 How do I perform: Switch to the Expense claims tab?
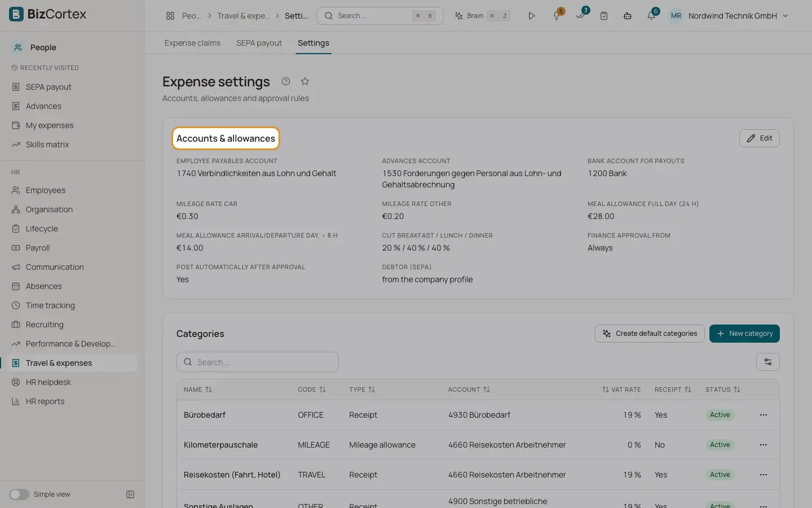click(192, 43)
